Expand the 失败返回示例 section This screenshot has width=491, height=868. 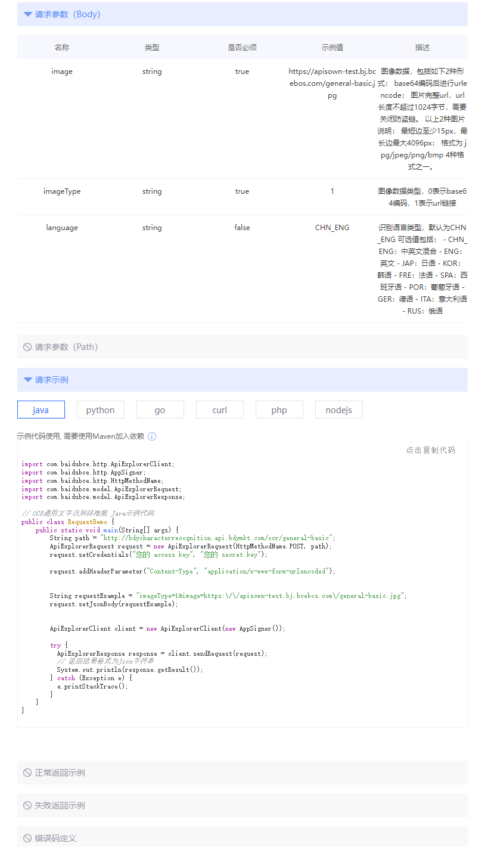(x=242, y=805)
